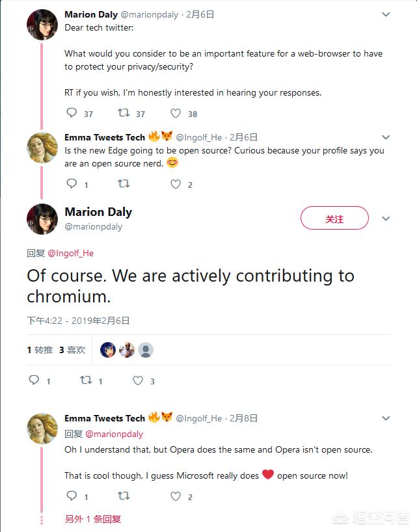Expand options beside the 关注 button
The width and height of the screenshot is (417, 532).
386,219
